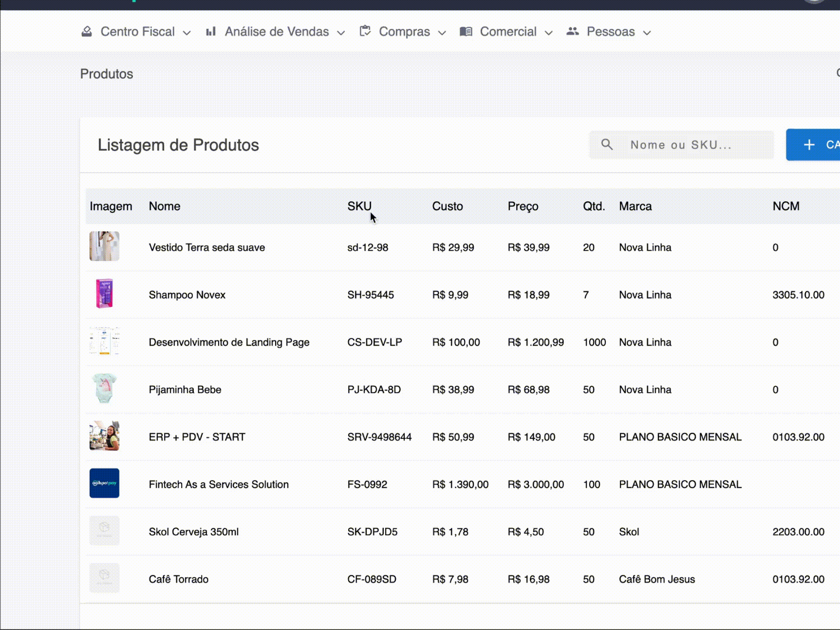
Task: Open the Análise de Vendas menu
Action: [276, 31]
